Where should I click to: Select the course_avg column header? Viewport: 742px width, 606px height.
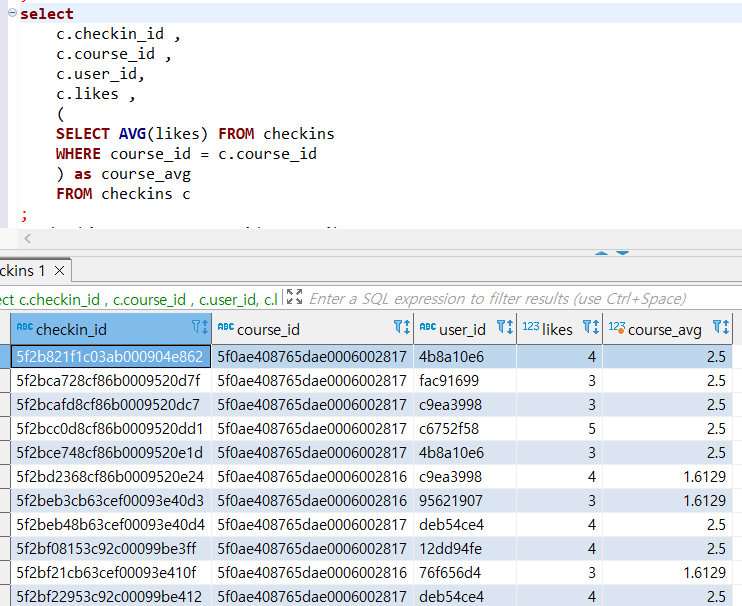(667, 328)
